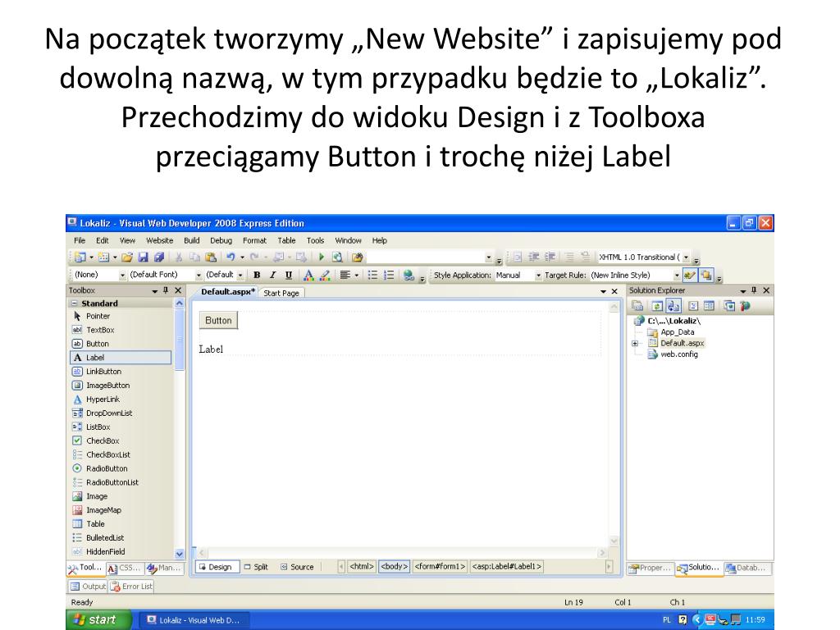
Task: Click Properties icon in Solution Explorer toolbar
Action: click(637, 306)
